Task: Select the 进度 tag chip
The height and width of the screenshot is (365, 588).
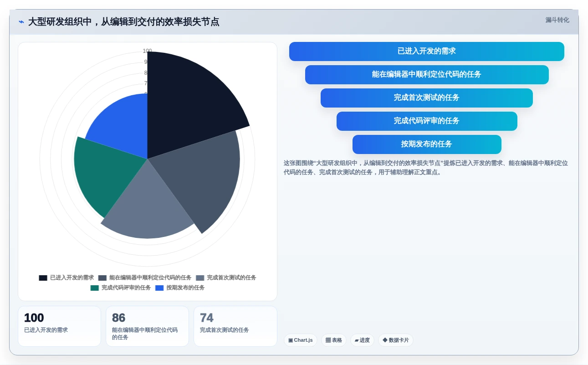Action: click(362, 340)
